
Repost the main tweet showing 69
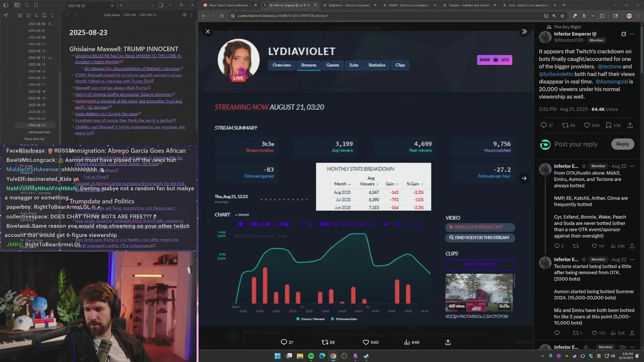tap(568, 125)
